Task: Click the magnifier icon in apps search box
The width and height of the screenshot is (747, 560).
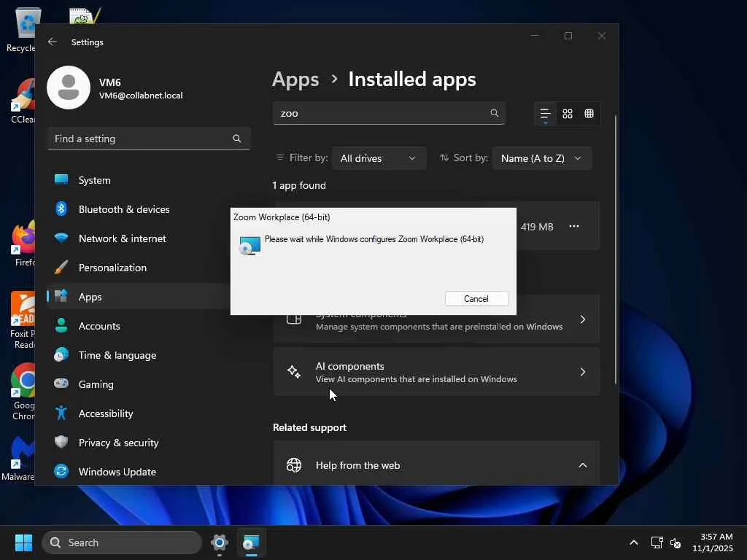Action: [494, 113]
